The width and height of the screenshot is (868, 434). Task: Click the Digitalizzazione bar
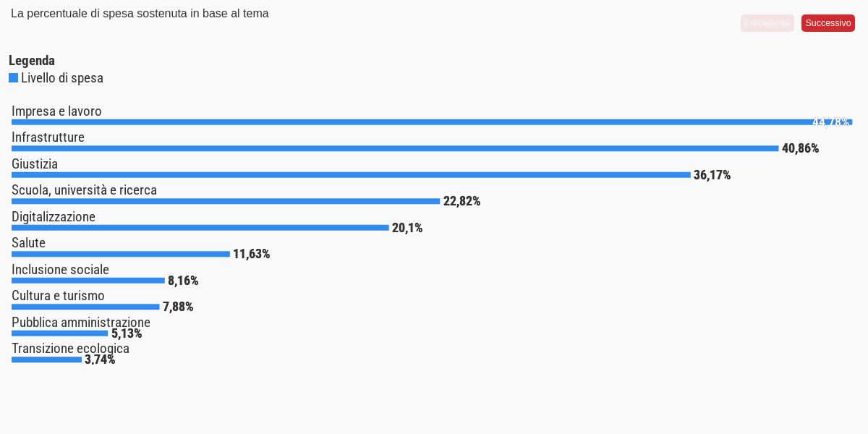tap(200, 228)
